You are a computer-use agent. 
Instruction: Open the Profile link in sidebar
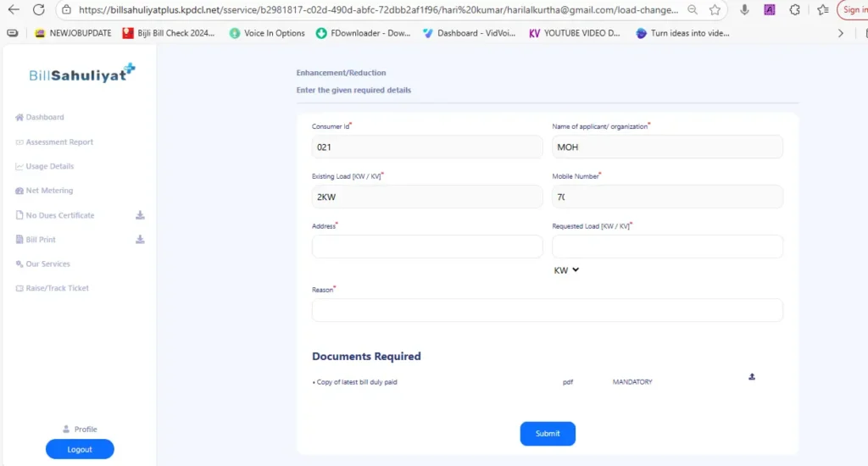[85, 430]
